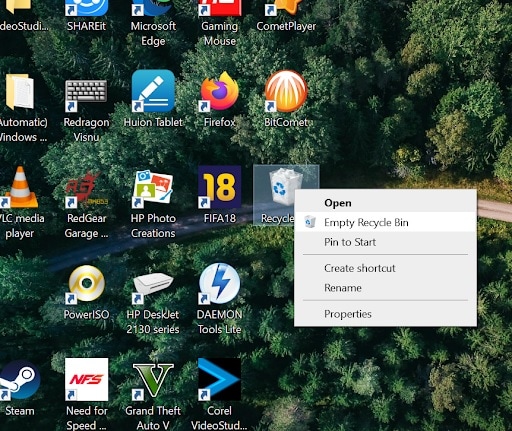Image resolution: width=512 pixels, height=431 pixels.
Task: Select the BitComet desktop icon
Action: (286, 91)
